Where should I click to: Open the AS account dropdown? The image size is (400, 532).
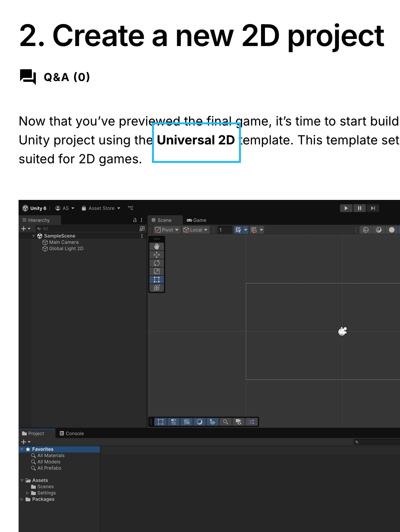click(65, 208)
